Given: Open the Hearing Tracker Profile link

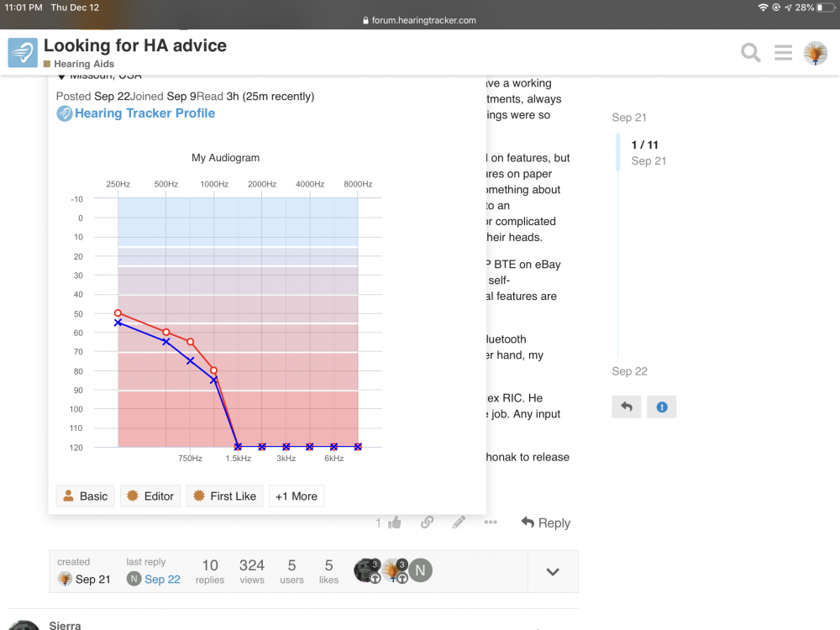Looking at the screenshot, I should (144, 113).
